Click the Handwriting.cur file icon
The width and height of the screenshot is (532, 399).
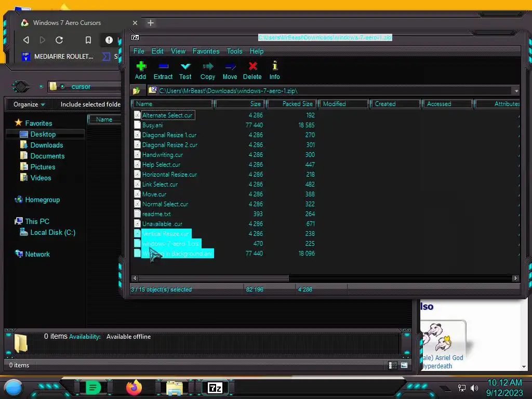137,154
